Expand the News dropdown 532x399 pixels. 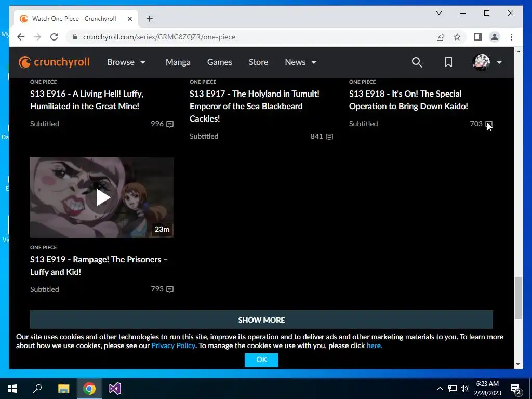coord(301,62)
